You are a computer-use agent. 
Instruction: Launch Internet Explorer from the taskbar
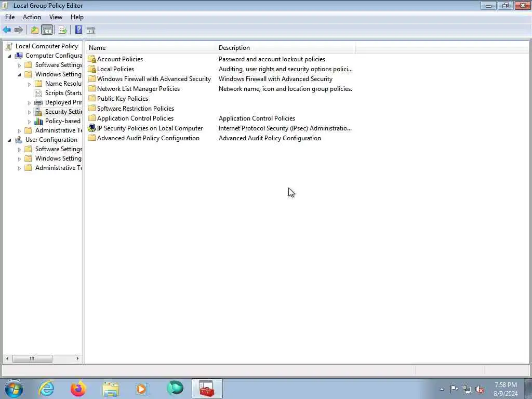click(46, 389)
